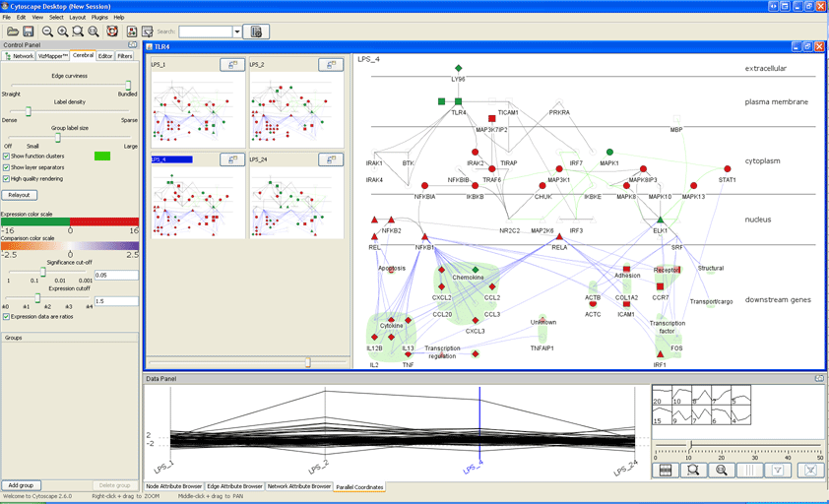
Task: Open the Search field dropdown arrow
Action: pos(237,31)
